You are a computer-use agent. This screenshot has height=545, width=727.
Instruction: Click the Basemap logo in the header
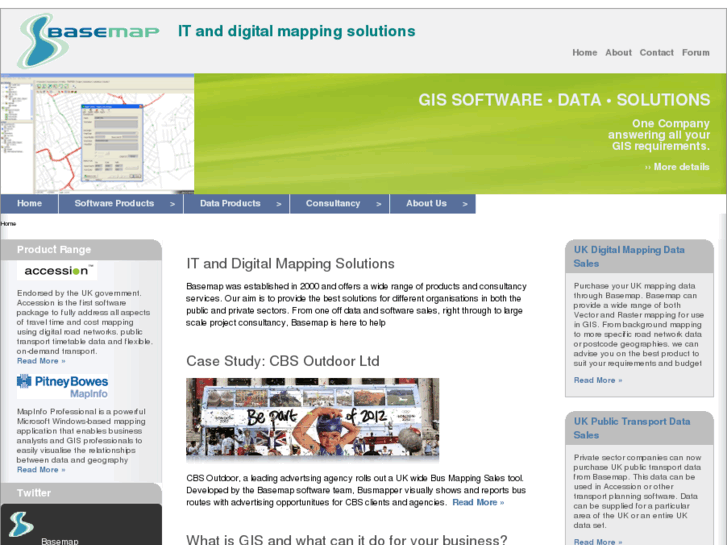[x=88, y=41]
